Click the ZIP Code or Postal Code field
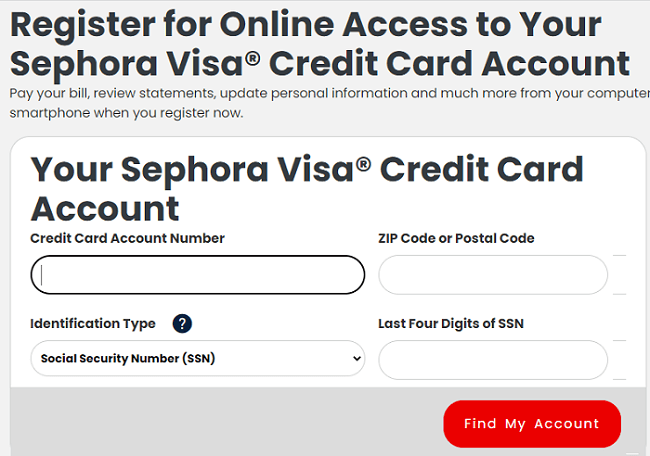This screenshot has width=650, height=456. coord(493,275)
